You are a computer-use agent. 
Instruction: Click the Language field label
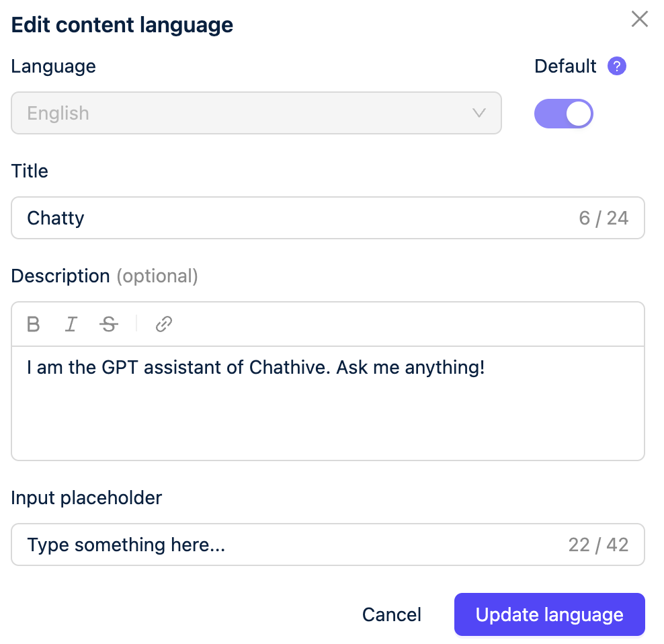pos(54,67)
